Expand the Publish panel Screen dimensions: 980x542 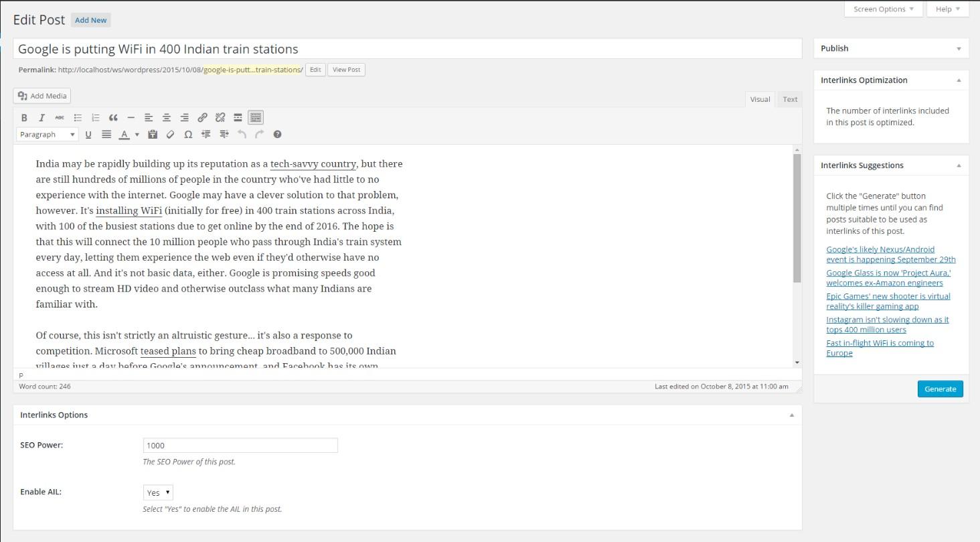[x=959, y=48]
